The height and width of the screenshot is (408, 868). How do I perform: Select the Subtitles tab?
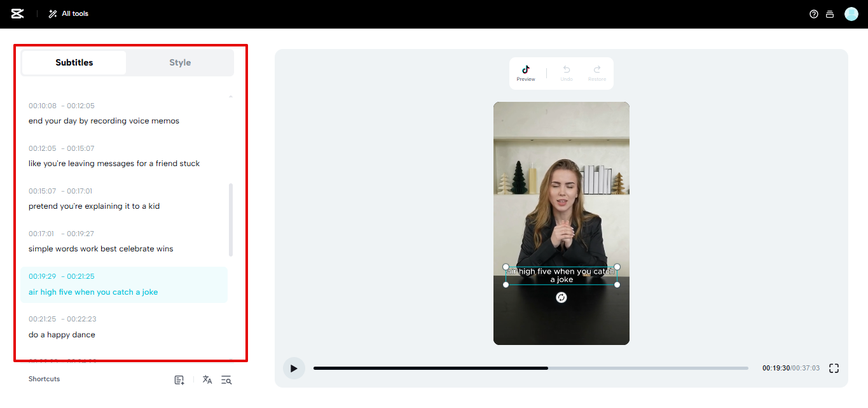coord(74,62)
